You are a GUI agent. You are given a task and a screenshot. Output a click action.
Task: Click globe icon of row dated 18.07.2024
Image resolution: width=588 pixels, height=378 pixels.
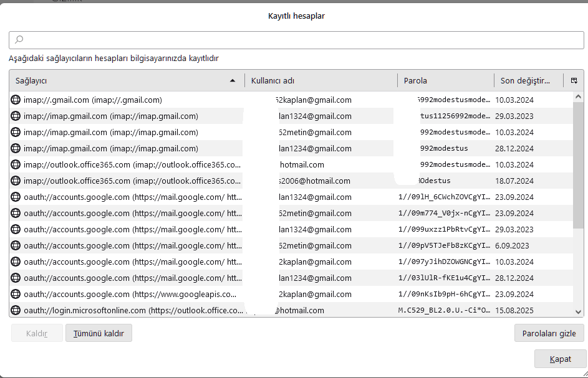pos(16,181)
